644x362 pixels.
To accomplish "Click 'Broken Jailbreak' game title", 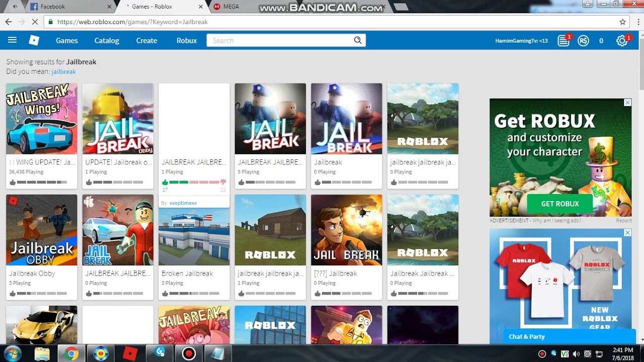I will 187,274.
